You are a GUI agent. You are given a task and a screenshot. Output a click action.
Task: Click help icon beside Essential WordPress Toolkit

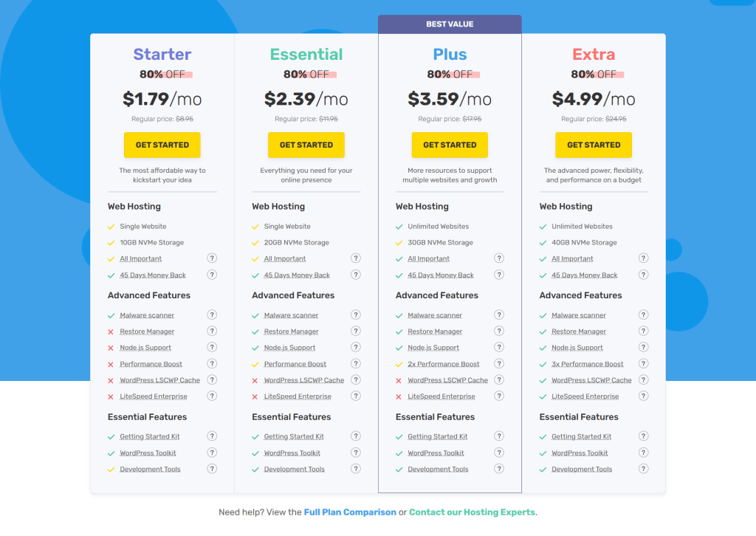tap(356, 453)
